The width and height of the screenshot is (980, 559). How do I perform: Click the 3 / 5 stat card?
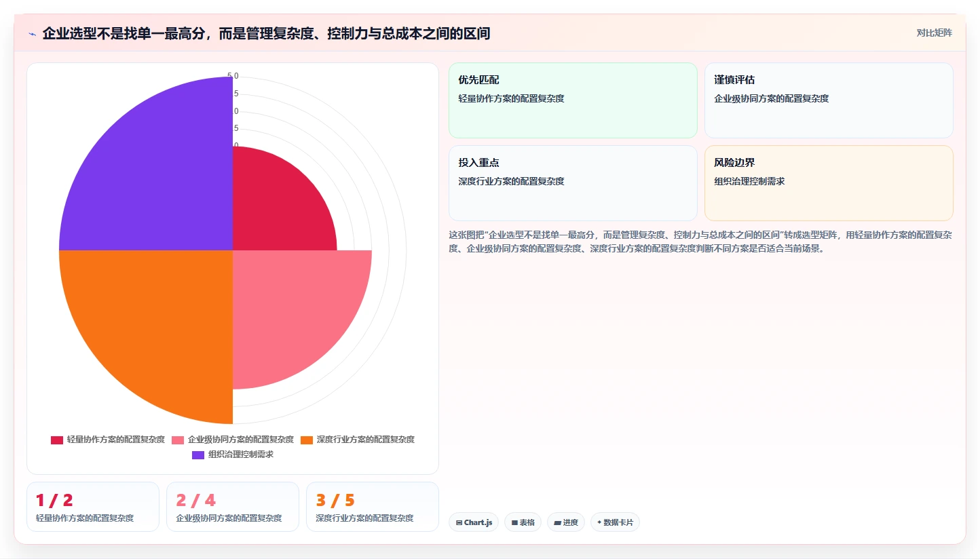(x=373, y=507)
